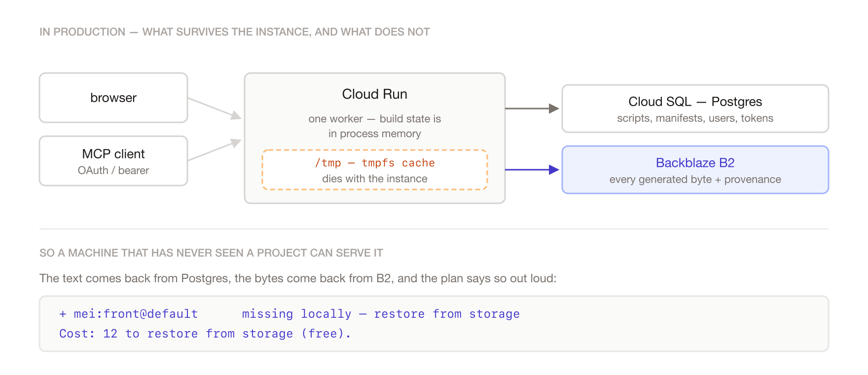Click the 'IN PRODUCTION' section heading

click(235, 32)
